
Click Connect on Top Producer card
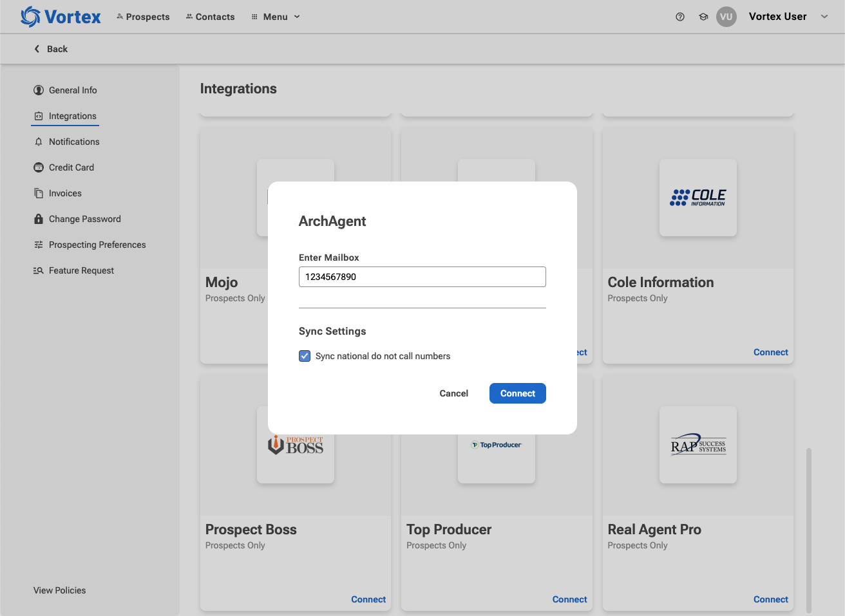coord(570,599)
